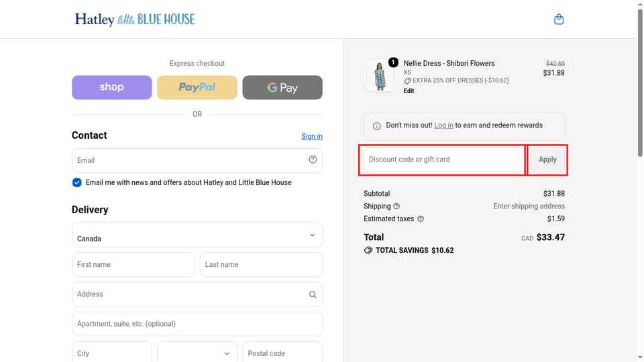Image resolution: width=644 pixels, height=362 pixels.
Task: Click Edit under Nellie Dress item
Action: [x=409, y=91]
